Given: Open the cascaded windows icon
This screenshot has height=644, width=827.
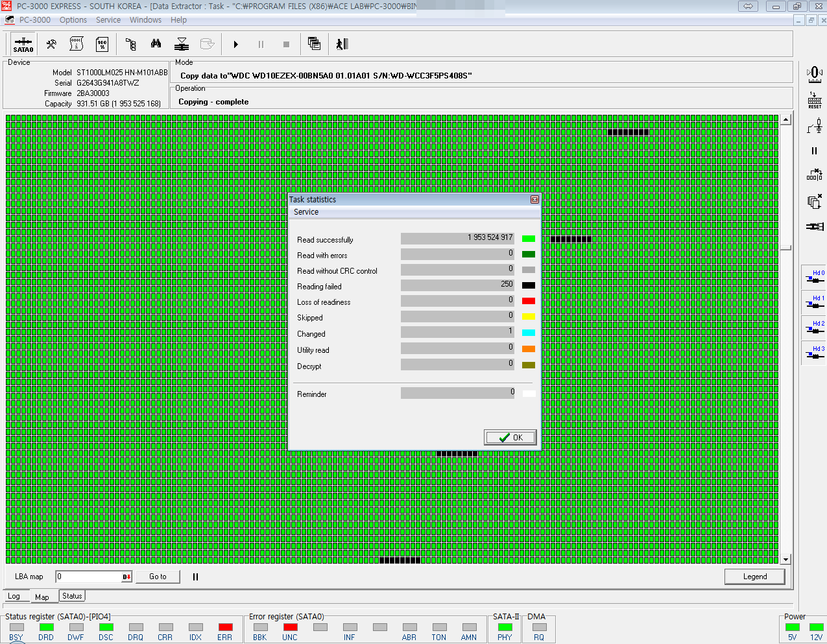Looking at the screenshot, I should pos(315,44).
